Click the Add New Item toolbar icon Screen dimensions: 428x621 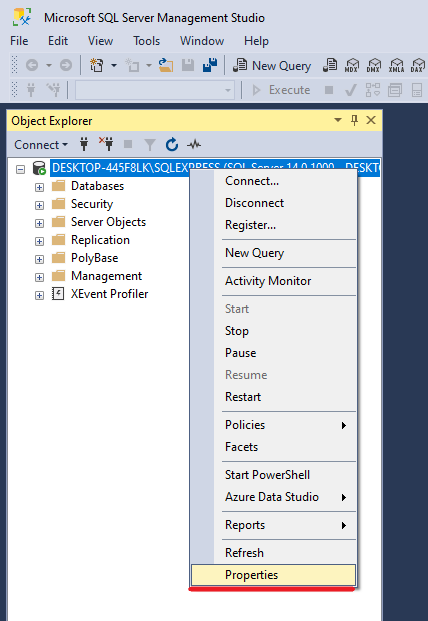tap(132, 65)
